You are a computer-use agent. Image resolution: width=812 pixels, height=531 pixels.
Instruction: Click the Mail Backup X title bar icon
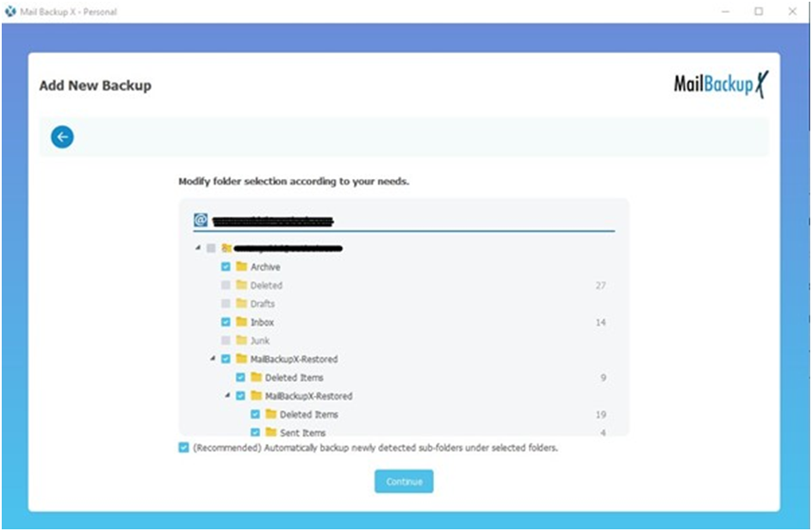[10, 11]
